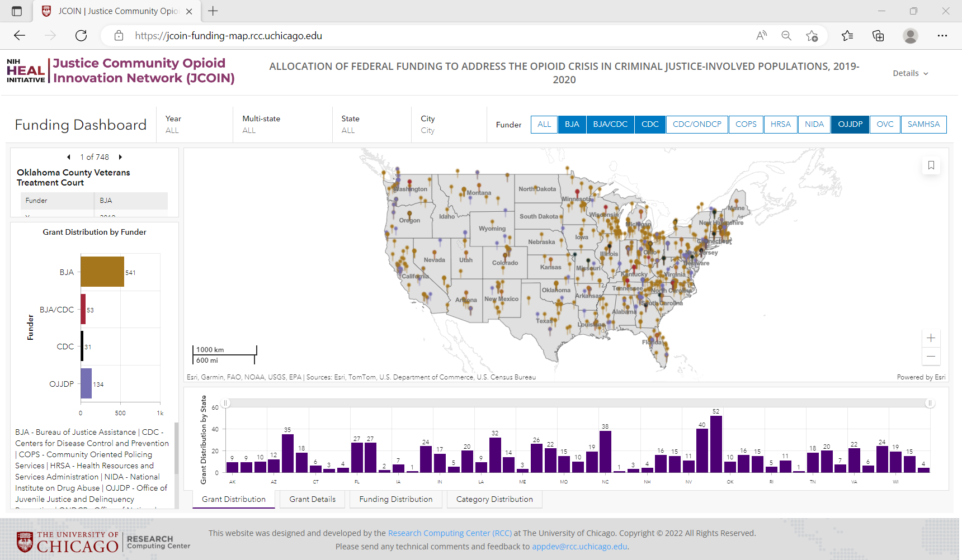
Task: Expand the Details dropdown
Action: (x=911, y=73)
